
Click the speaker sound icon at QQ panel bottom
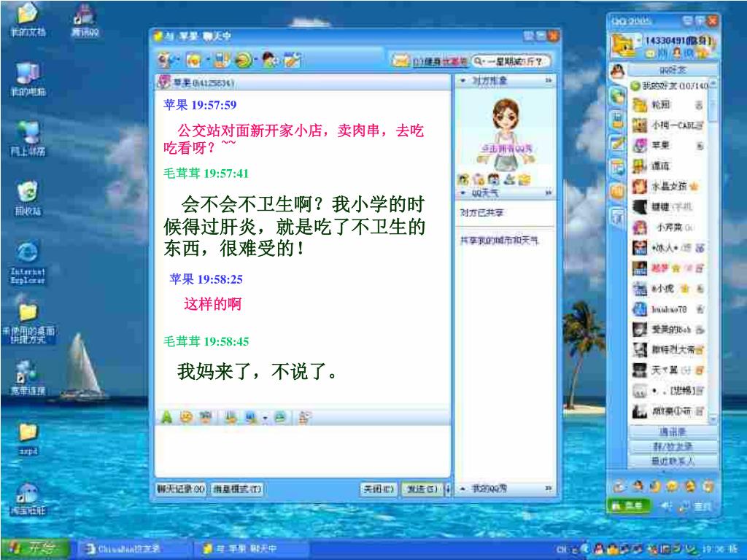tap(667, 506)
